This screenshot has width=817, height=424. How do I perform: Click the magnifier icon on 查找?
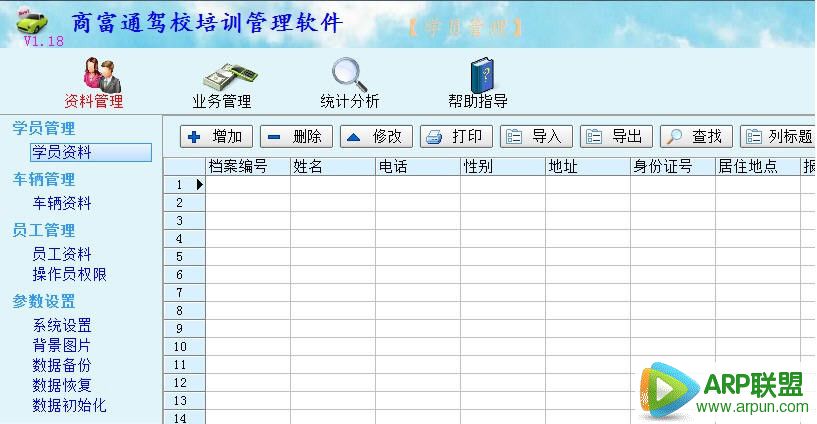click(674, 136)
